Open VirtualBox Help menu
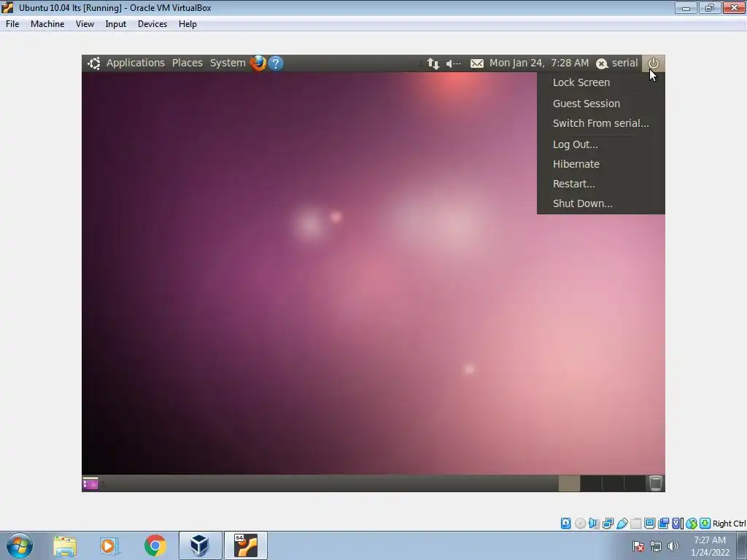Screen dimensions: 747x560 (x=187, y=24)
